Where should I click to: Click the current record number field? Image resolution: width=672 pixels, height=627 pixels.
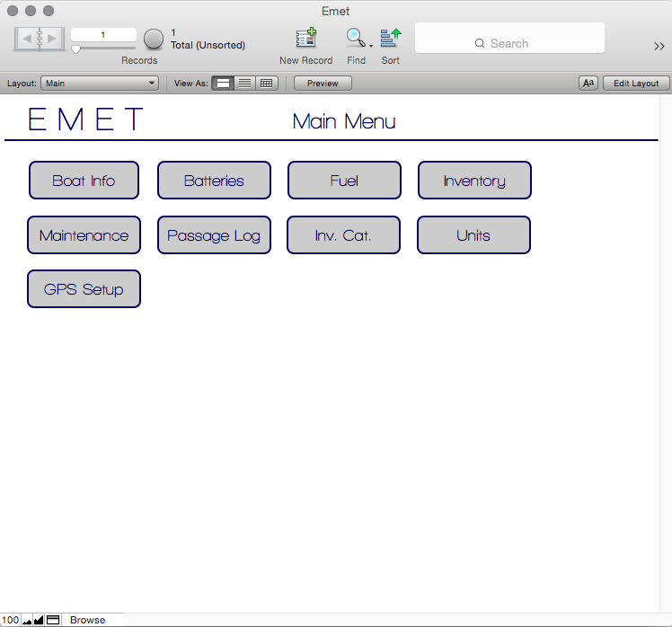tap(103, 35)
